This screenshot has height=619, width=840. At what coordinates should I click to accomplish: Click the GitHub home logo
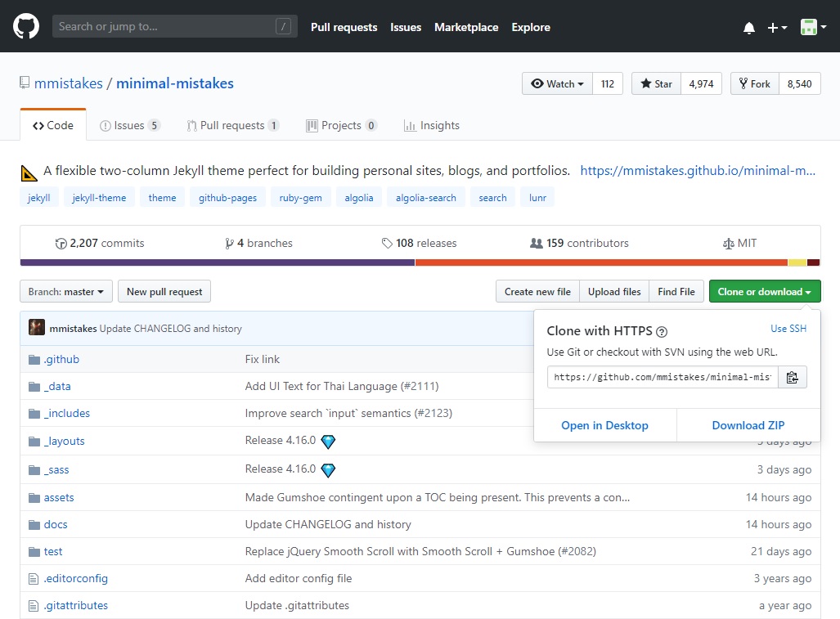pos(25,25)
